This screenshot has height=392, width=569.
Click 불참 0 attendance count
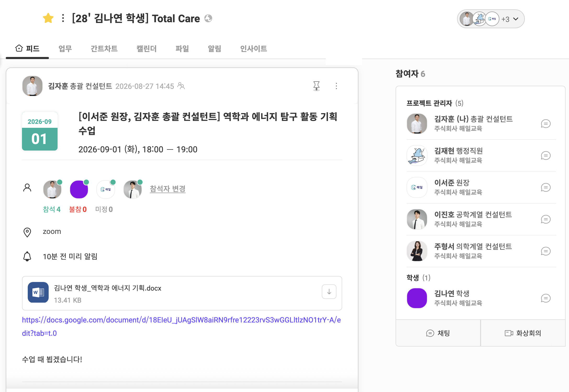[78, 209]
